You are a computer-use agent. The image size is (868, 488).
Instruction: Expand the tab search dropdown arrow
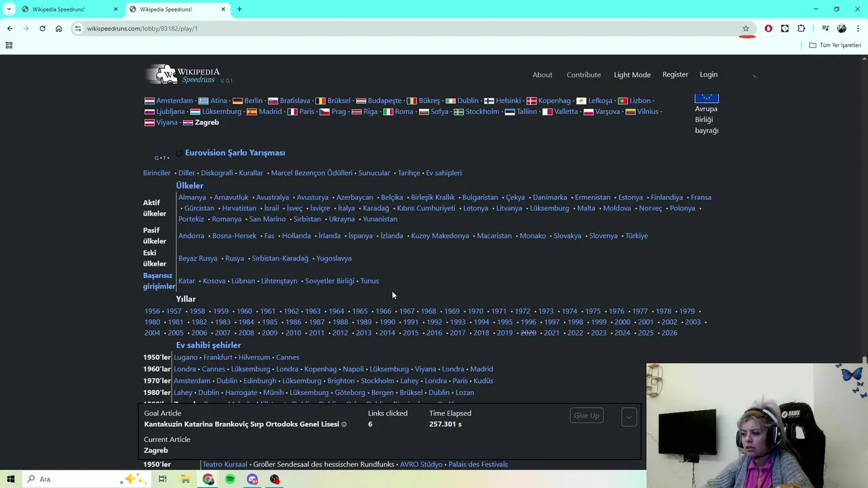pos(9,9)
